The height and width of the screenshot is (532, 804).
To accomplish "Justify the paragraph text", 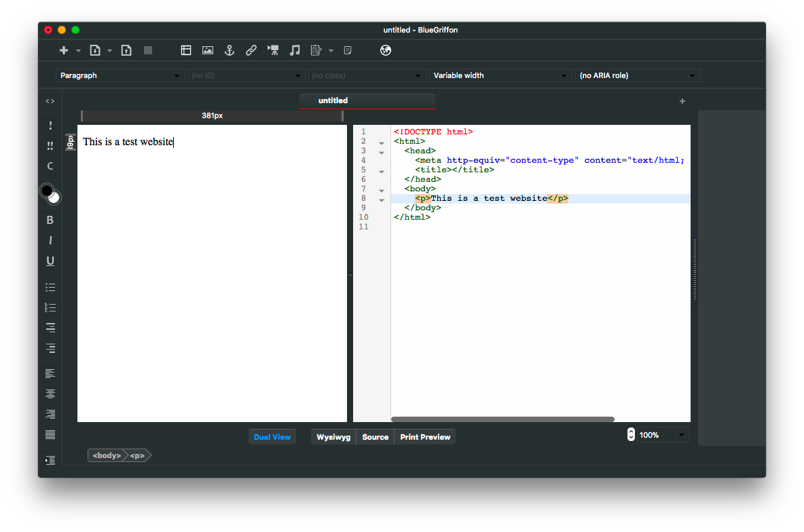I will coord(50,434).
